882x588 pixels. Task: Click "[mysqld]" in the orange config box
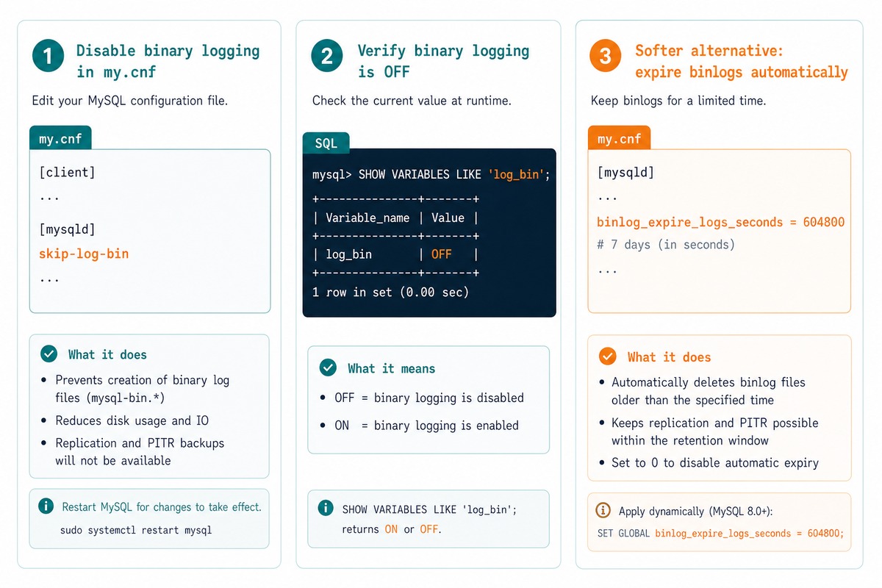[625, 173]
